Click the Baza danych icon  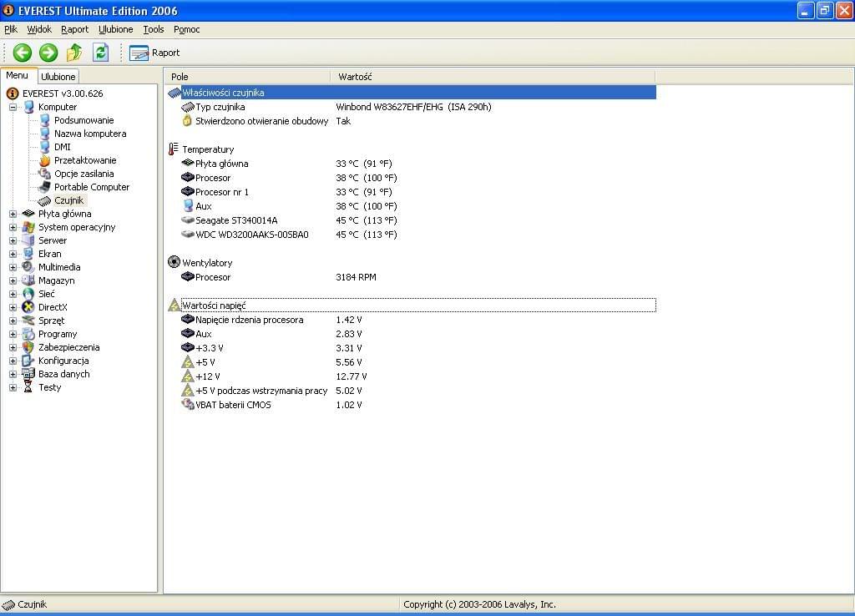point(28,374)
